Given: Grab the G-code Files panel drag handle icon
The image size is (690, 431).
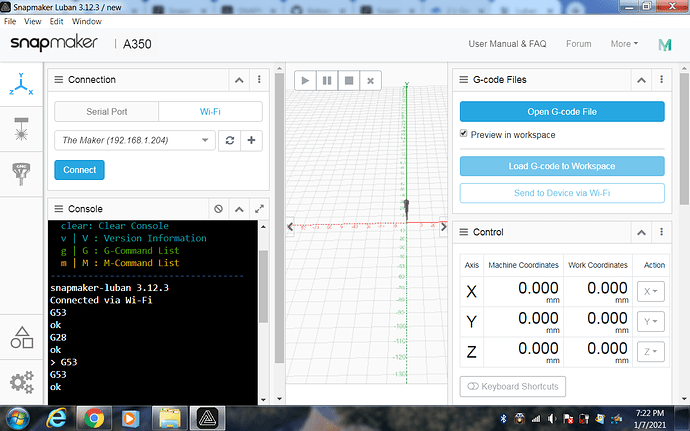Looking at the screenshot, I should point(463,80).
